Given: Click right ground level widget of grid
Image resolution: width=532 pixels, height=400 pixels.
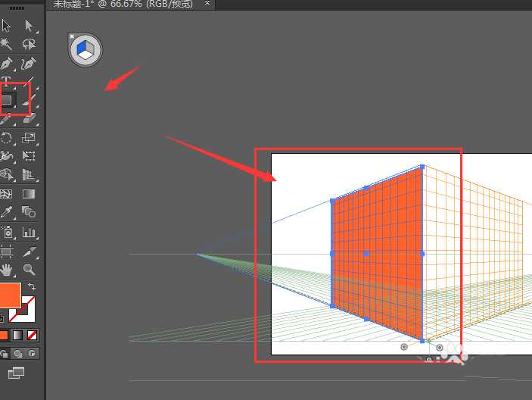Looking at the screenshot, I should [x=440, y=348].
